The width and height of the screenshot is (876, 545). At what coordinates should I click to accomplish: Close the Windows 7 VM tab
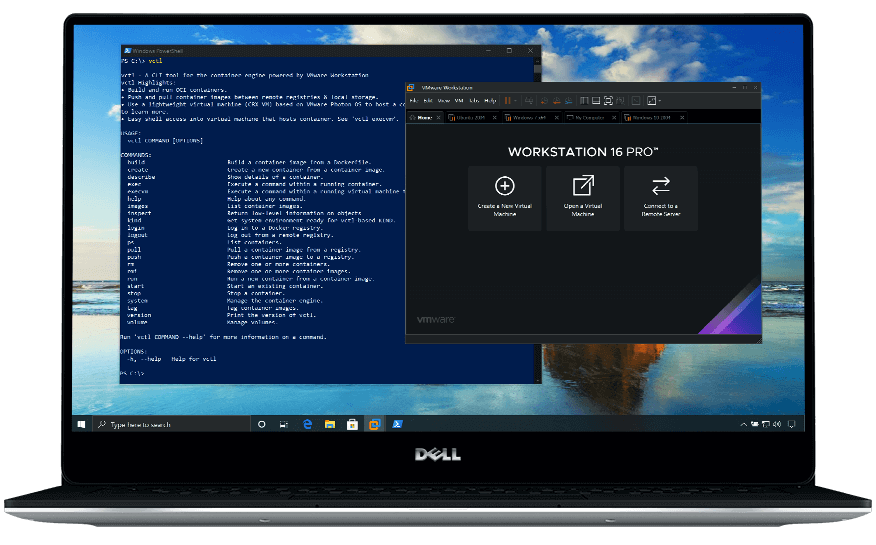[x=556, y=118]
